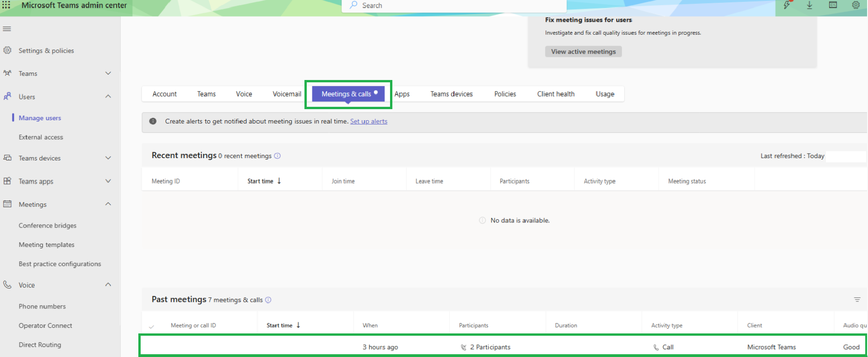Screen dimensions: 868x357
Task: Click the '2 Participants' cell text
Action: [490, 347]
